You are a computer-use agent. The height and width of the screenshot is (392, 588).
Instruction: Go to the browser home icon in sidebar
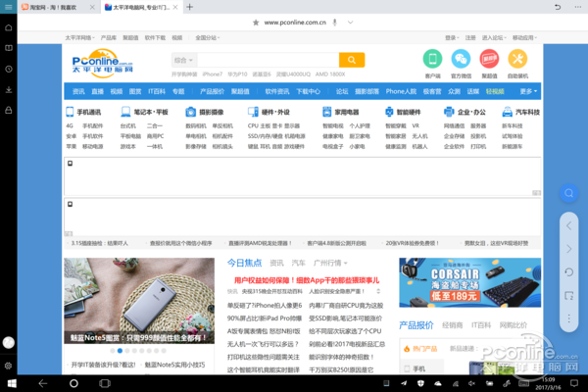pos(8,27)
